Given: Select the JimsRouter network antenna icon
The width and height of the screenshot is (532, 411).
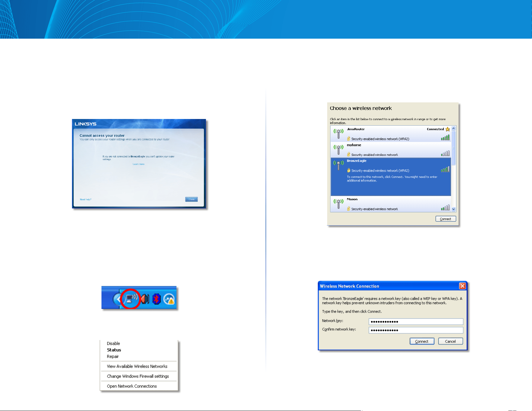Looking at the screenshot, I should pyautogui.click(x=338, y=133).
